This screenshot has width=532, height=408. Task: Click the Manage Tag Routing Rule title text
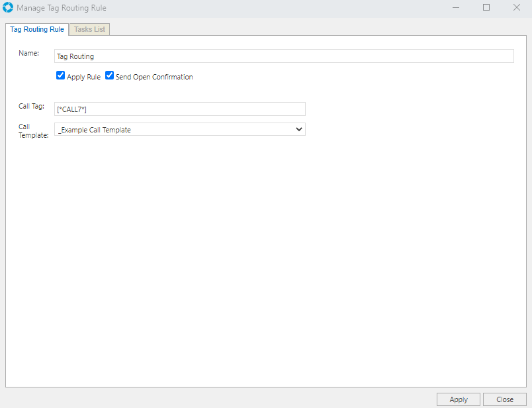[x=61, y=8]
